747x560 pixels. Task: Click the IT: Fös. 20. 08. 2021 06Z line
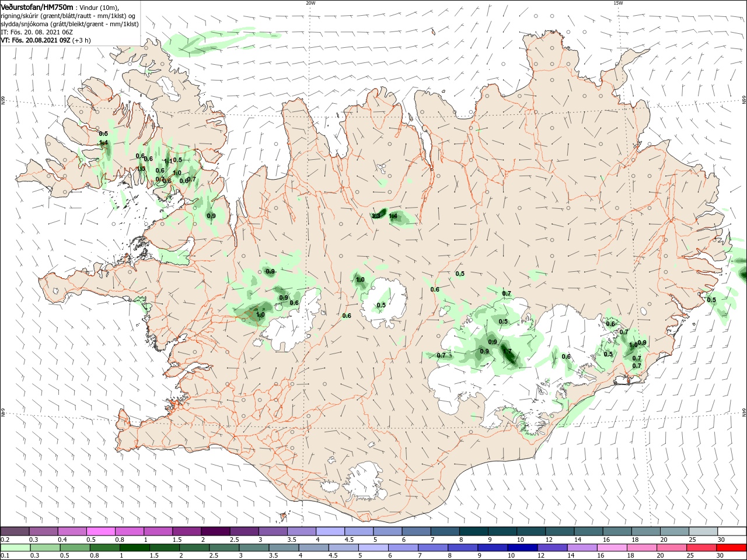tap(37, 32)
